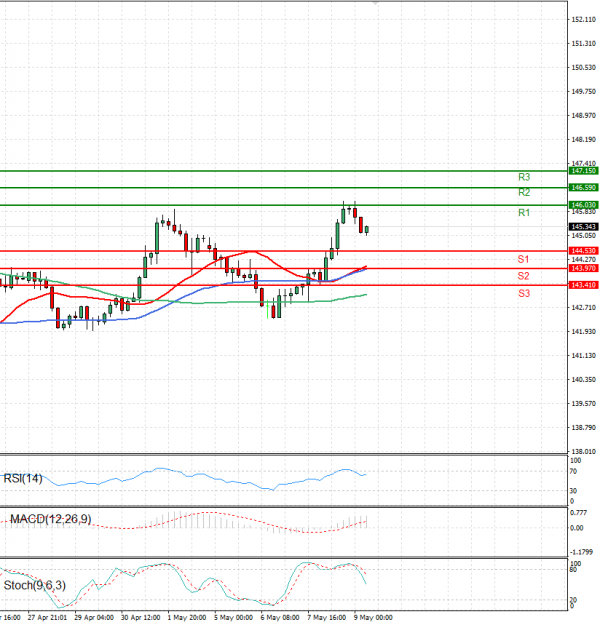
Task: Click the R1 resistance label
Action: point(523,213)
